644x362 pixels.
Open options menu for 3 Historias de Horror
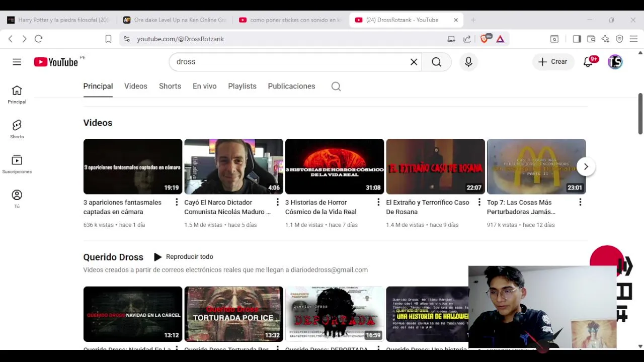378,202
